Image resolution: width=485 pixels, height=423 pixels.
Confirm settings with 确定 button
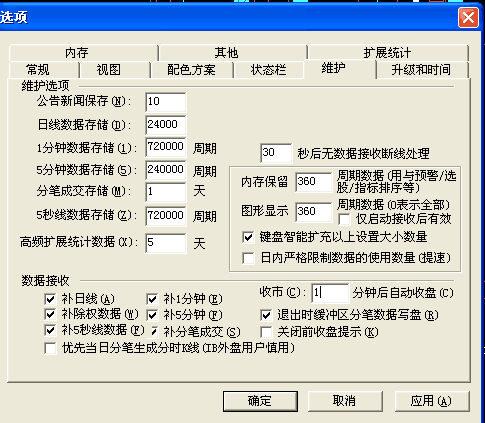click(260, 401)
